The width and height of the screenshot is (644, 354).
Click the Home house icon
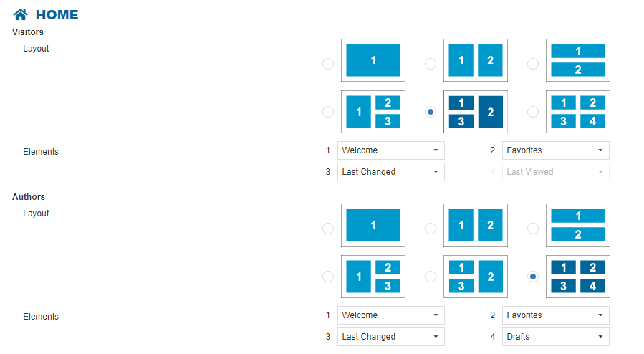click(21, 14)
